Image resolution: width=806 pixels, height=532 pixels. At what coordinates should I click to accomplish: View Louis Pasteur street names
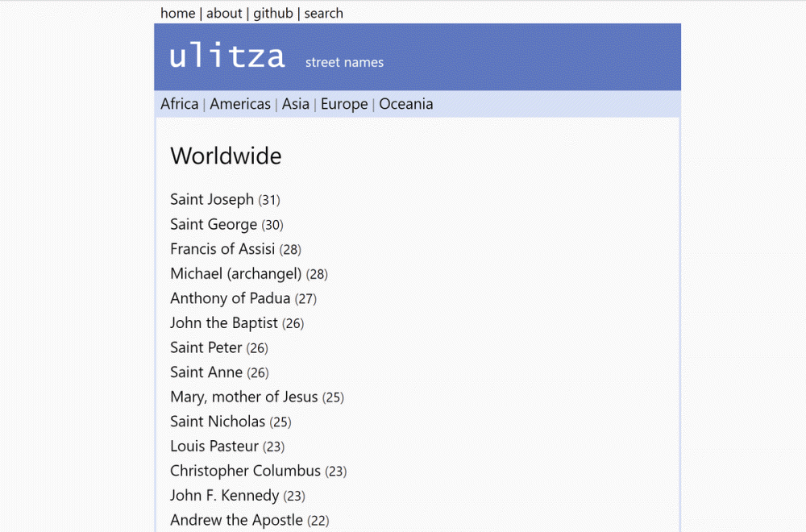pos(214,446)
